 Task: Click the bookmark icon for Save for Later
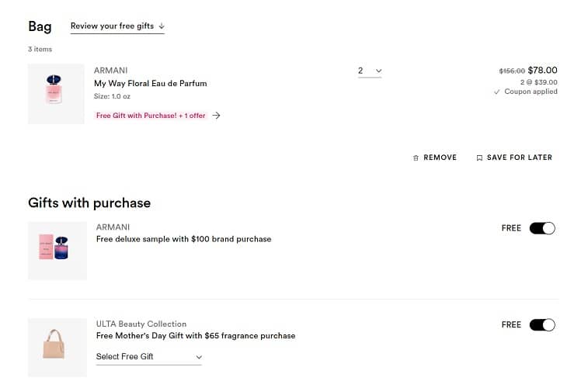tap(479, 158)
